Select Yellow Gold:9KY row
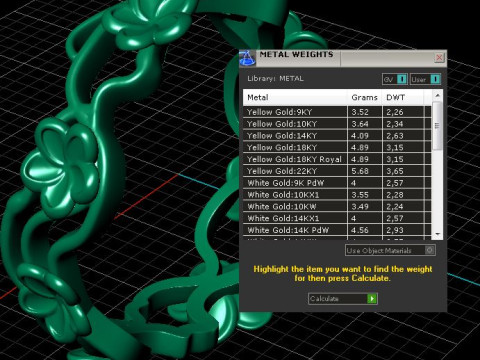Image resolution: width=480 pixels, height=360 pixels. pos(337,112)
